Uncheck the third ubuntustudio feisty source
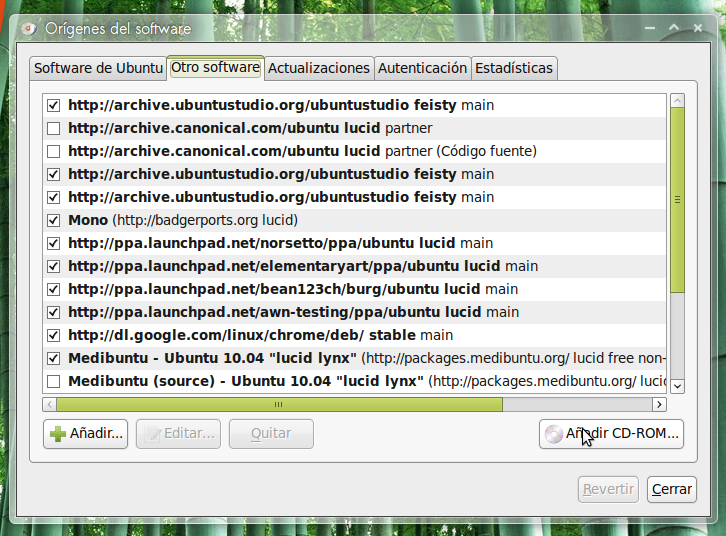726x536 pixels. pos(54,198)
